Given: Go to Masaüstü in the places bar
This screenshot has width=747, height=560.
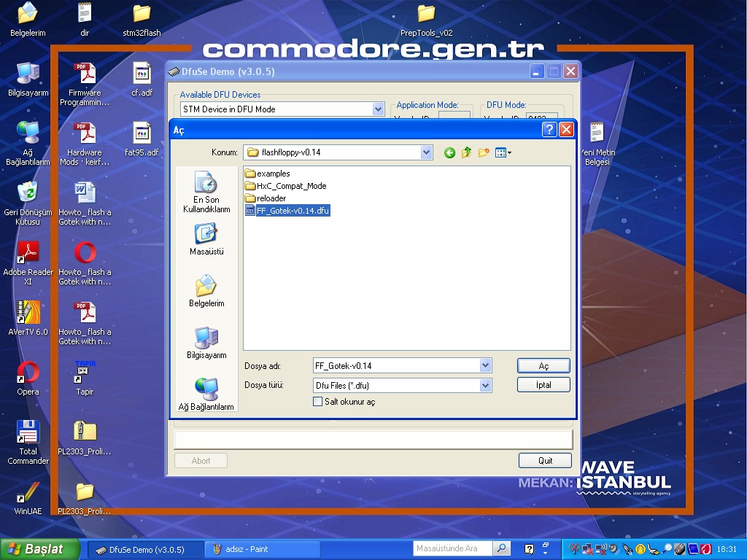Looking at the screenshot, I should [x=206, y=240].
